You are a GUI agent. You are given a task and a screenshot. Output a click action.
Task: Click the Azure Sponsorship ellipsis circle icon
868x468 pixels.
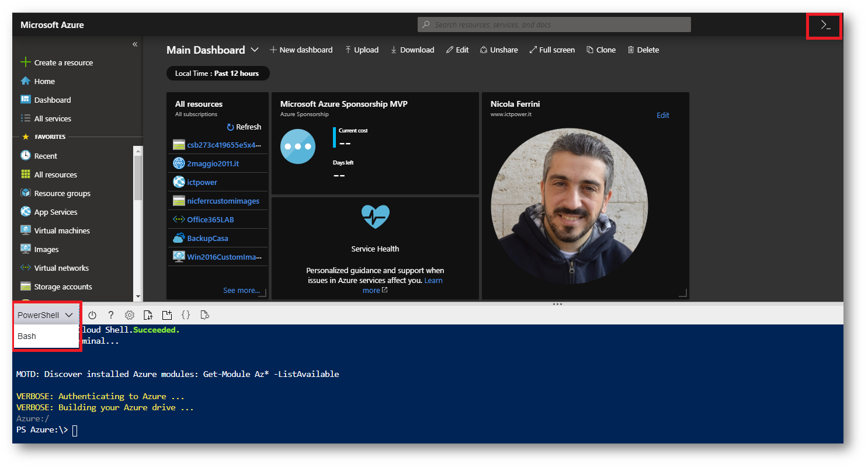(x=298, y=146)
